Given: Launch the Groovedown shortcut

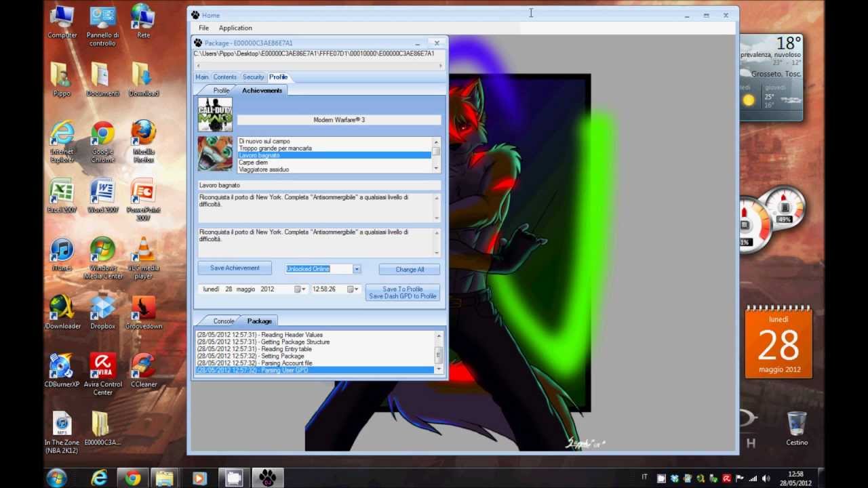Looking at the screenshot, I should [x=143, y=312].
